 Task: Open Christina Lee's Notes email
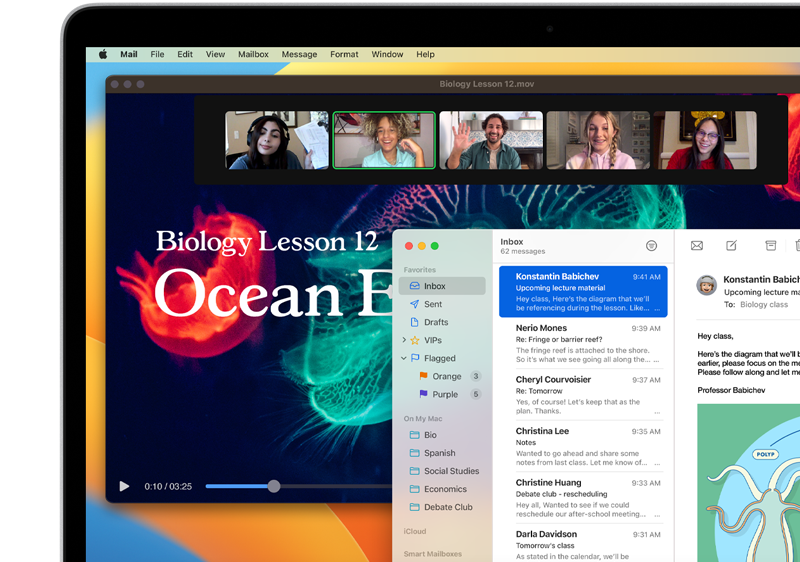583,447
